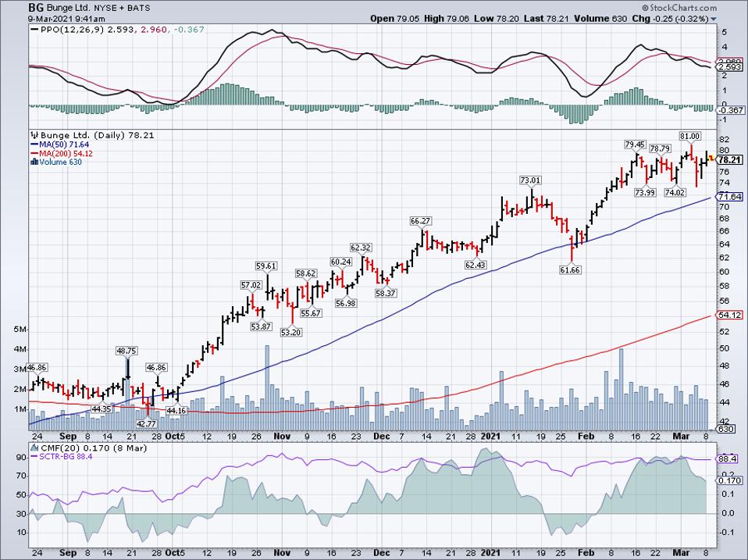Click the 66.27 December high label
748x560 pixels.
tap(420, 221)
